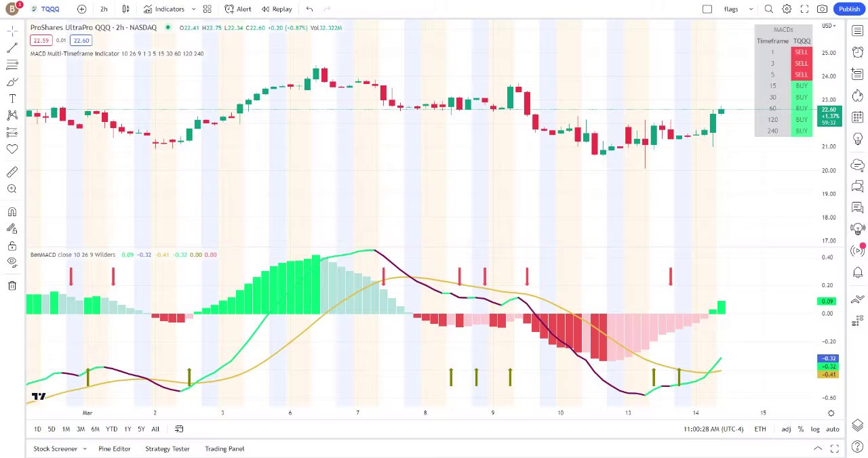Screen dimensions: 868x458
Task: Add a symbol with the compare plus icon
Action: 81,9
